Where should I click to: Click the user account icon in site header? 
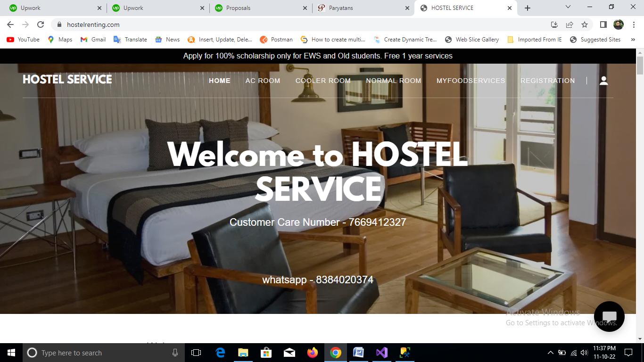603,81
